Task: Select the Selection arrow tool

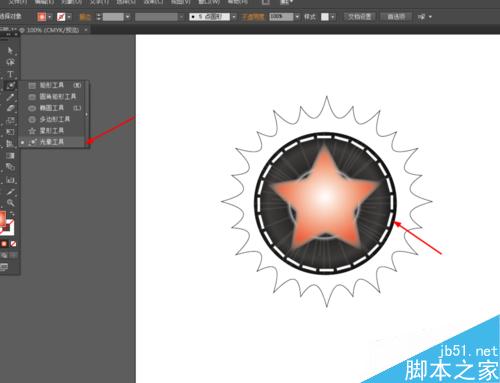Action: pos(10,51)
